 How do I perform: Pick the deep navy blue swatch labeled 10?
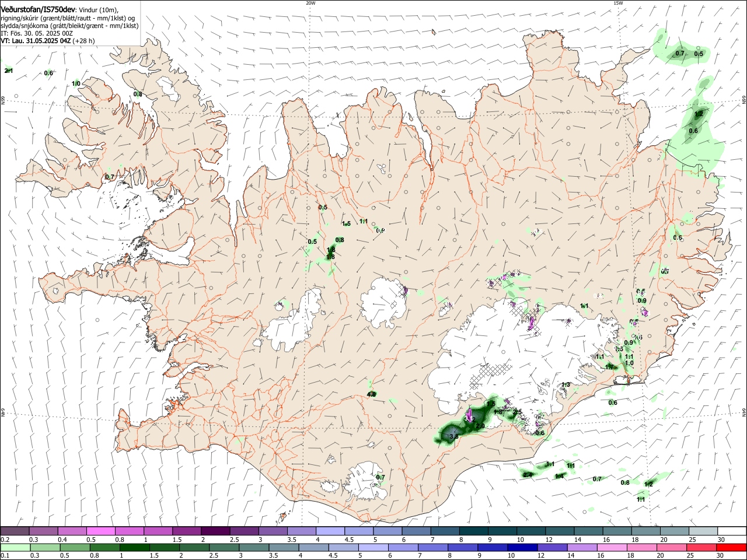(x=523, y=547)
